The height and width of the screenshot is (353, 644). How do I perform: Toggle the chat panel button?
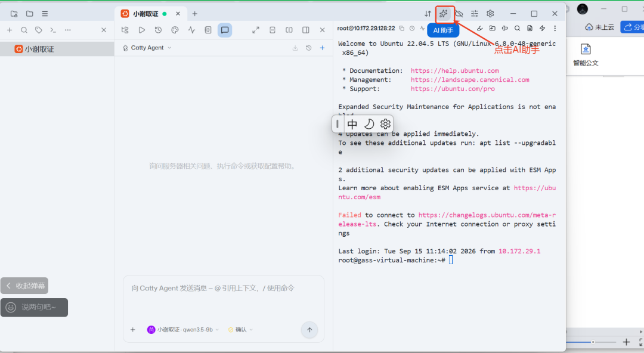pyautogui.click(x=225, y=30)
